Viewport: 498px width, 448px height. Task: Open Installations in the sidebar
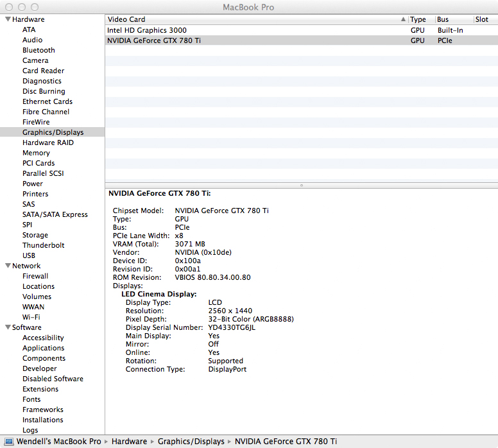[x=43, y=420]
